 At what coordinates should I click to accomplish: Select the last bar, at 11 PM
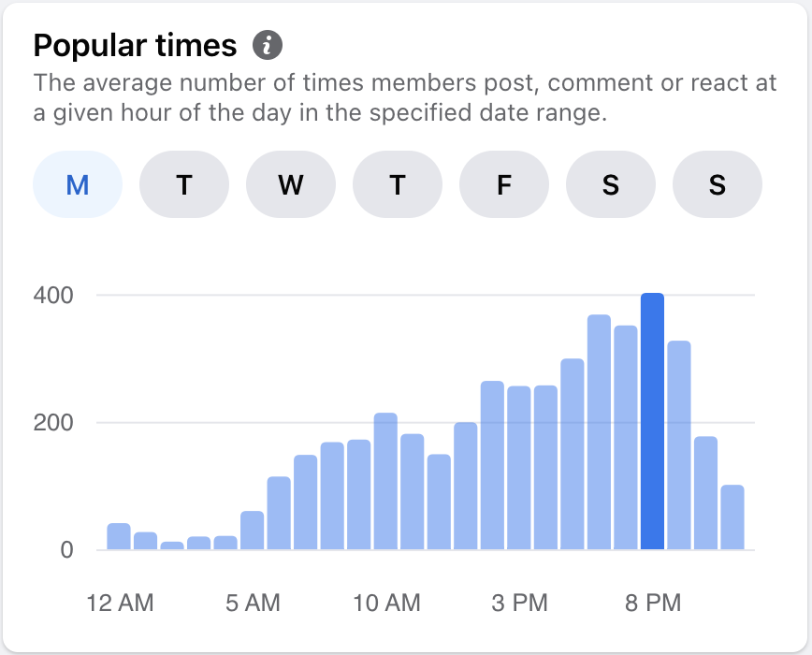click(x=732, y=517)
